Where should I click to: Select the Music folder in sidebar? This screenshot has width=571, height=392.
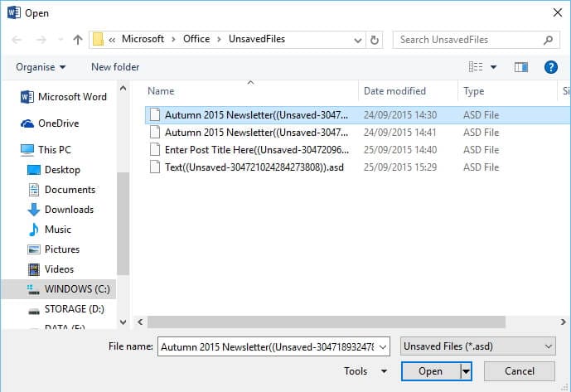[x=57, y=229]
